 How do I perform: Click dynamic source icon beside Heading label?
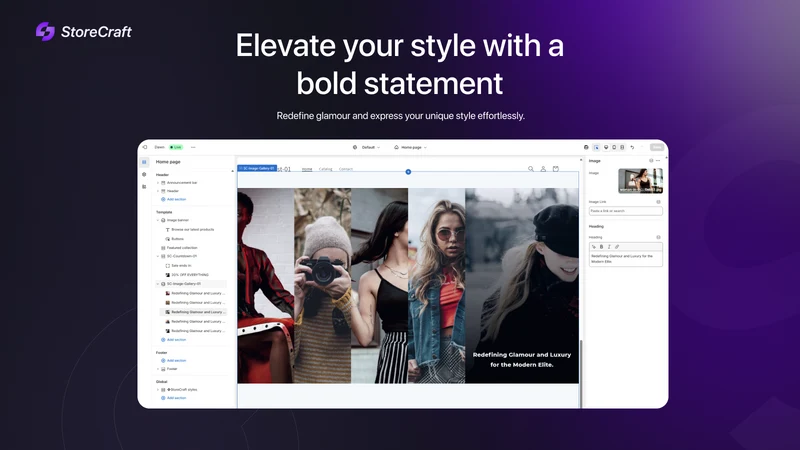pos(658,237)
